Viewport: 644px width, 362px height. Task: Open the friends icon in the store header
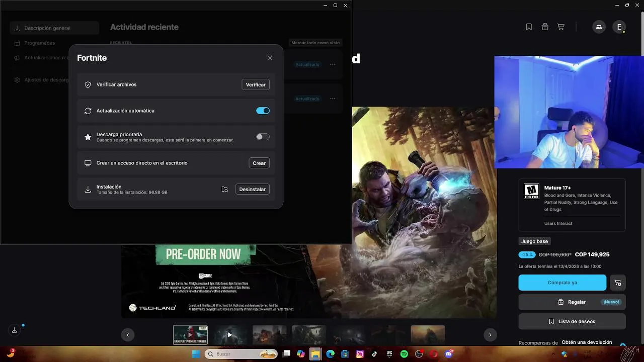pyautogui.click(x=599, y=27)
